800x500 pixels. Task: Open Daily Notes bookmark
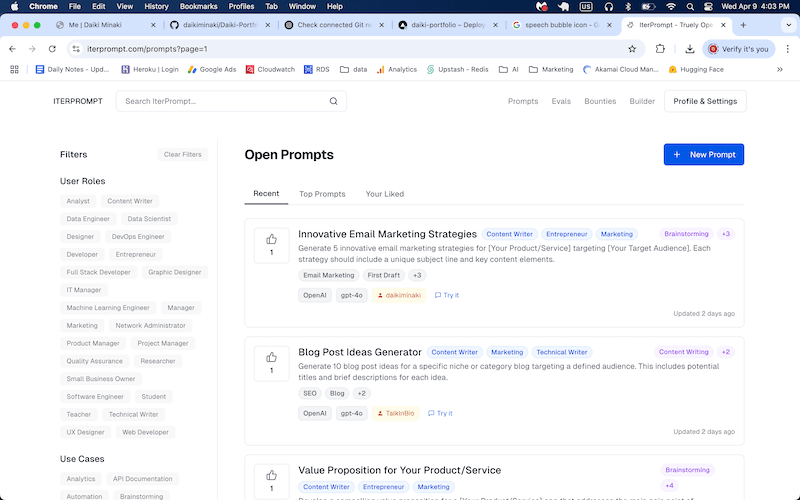click(x=72, y=69)
